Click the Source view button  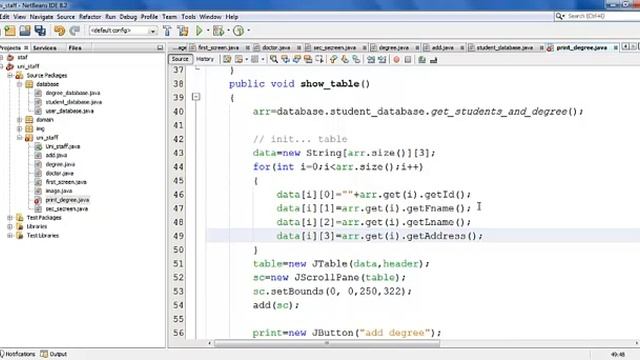tap(180, 59)
